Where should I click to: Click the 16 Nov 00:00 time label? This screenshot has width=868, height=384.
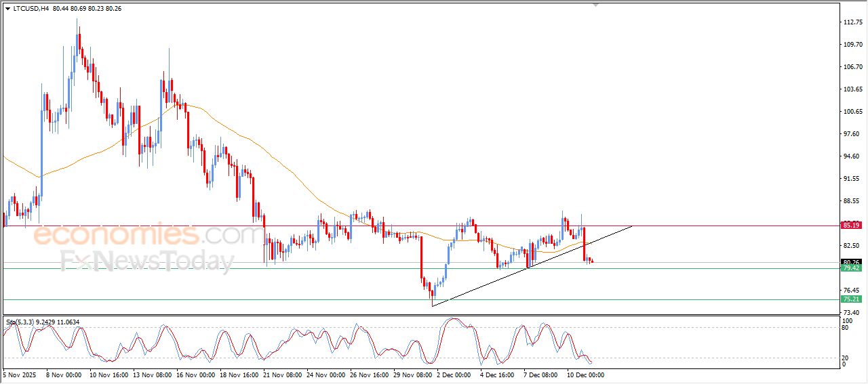point(196,375)
